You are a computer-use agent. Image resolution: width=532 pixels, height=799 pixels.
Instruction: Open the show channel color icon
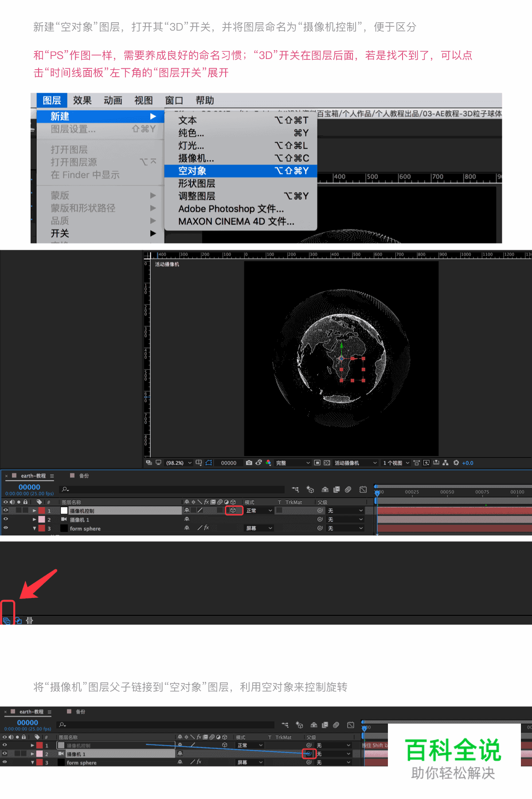pos(268,463)
